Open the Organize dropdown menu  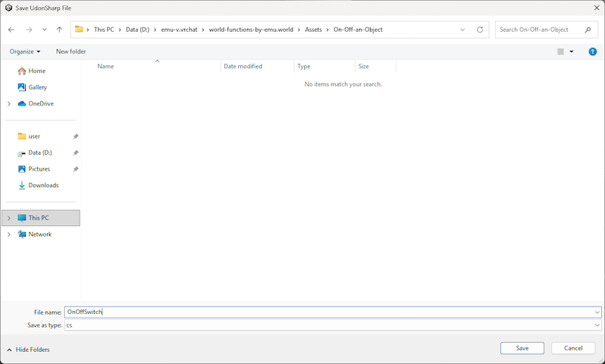[25, 52]
